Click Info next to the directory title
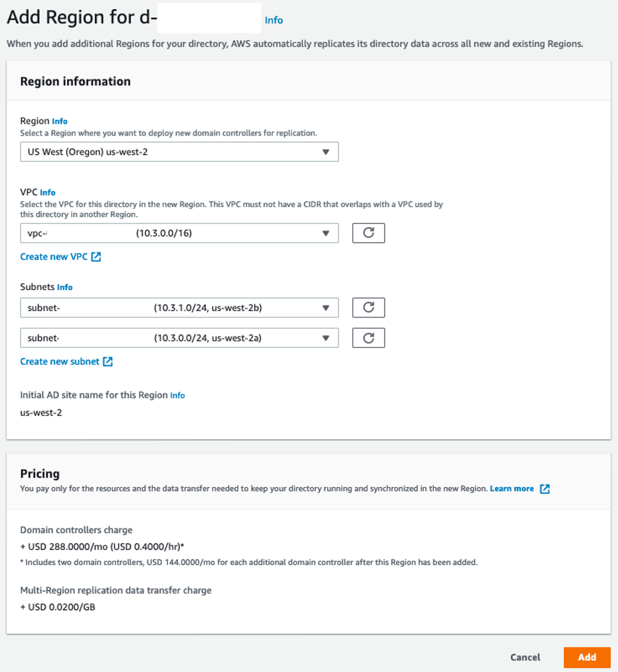618x672 pixels. pos(274,20)
